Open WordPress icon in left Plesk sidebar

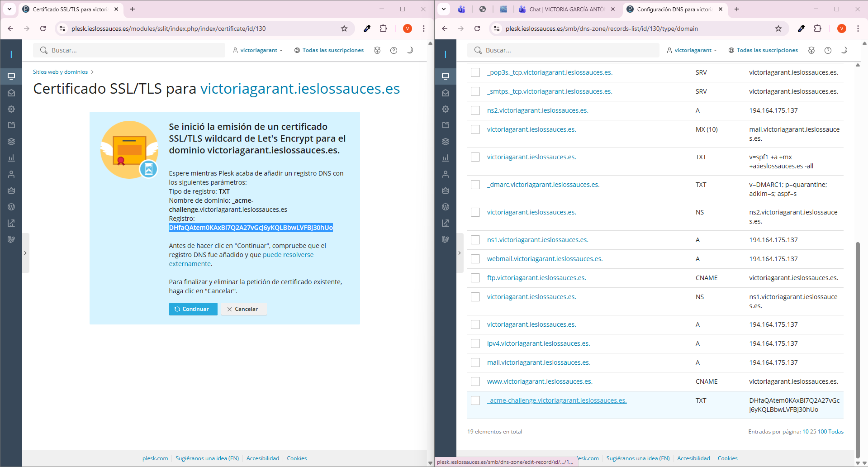point(11,207)
